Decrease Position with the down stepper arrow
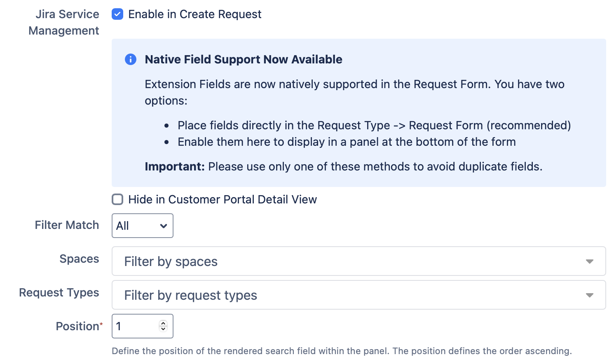Viewport: 614px width, 364px height. pyautogui.click(x=163, y=329)
